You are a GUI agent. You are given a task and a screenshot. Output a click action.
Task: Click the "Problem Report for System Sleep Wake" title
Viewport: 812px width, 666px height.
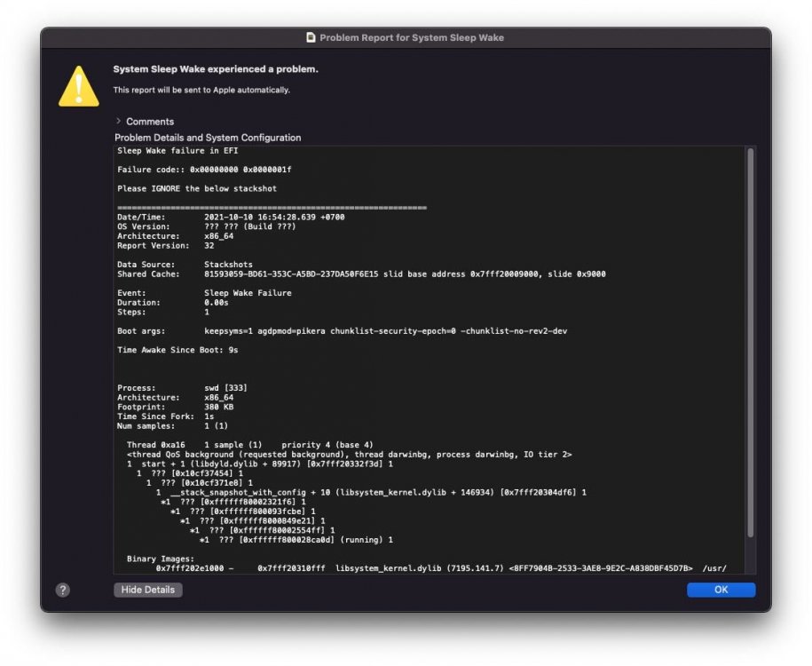pyautogui.click(x=412, y=37)
